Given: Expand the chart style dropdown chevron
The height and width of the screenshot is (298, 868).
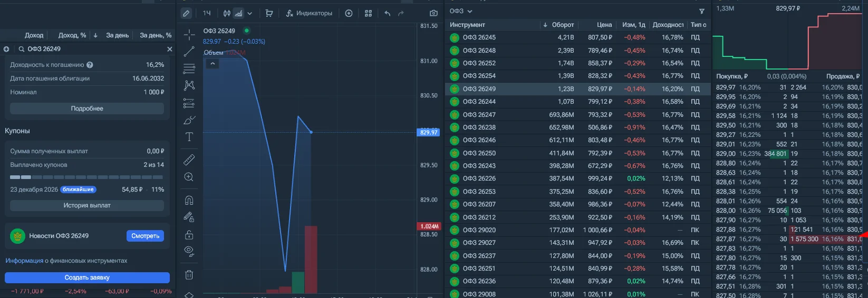Looking at the screenshot, I should pos(250,13).
